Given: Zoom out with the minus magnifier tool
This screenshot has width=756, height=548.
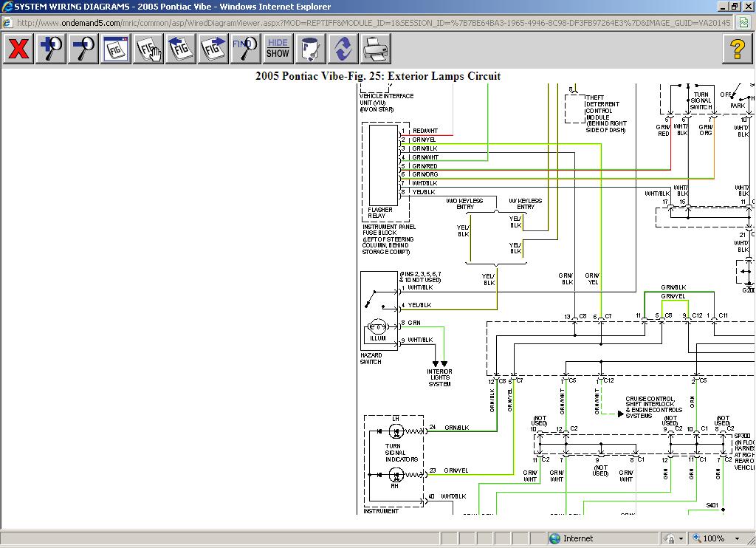Looking at the screenshot, I should [x=83, y=49].
